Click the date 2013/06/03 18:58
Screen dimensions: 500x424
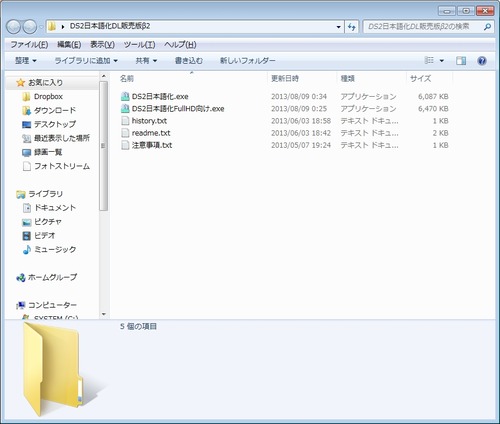[301, 121]
